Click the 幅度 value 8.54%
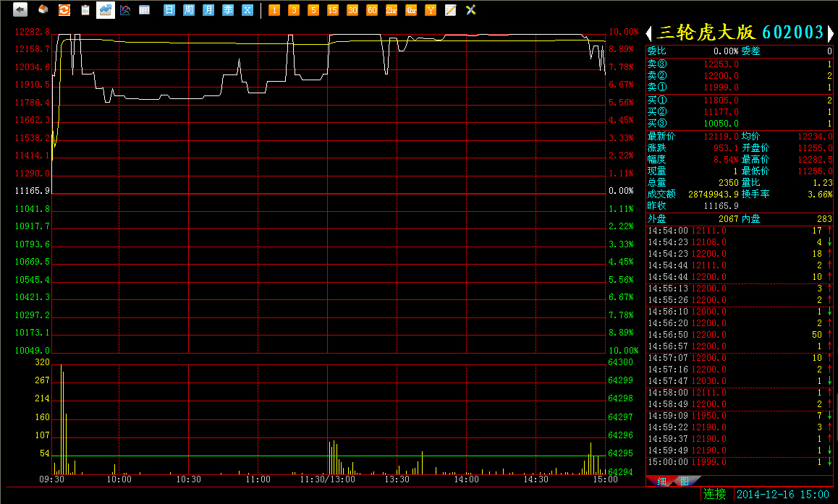Viewport: 838px width, 504px height. tap(726, 160)
